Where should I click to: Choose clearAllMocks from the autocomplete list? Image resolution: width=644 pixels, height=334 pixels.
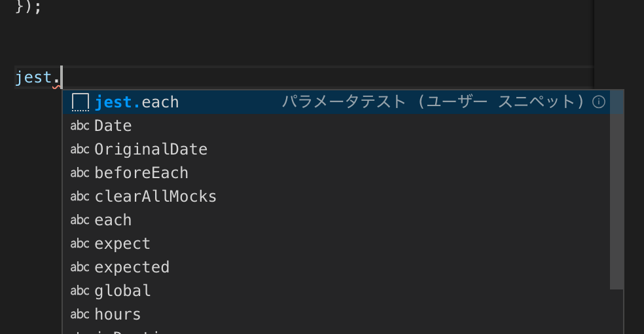click(x=156, y=196)
